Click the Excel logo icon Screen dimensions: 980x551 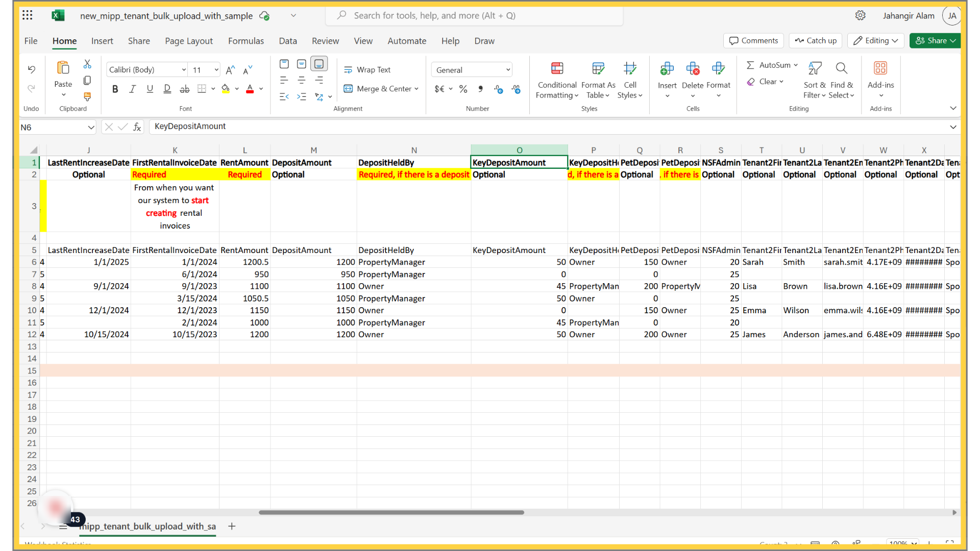58,15
